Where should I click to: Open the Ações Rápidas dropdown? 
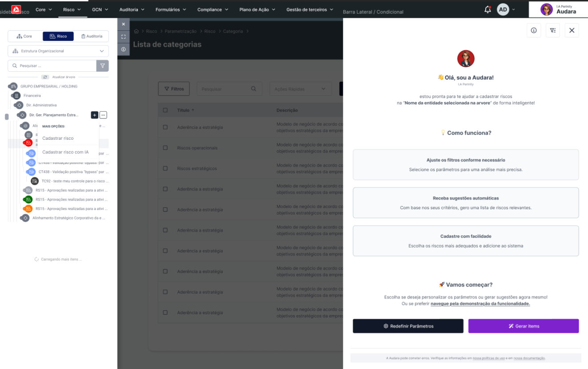[x=300, y=89]
